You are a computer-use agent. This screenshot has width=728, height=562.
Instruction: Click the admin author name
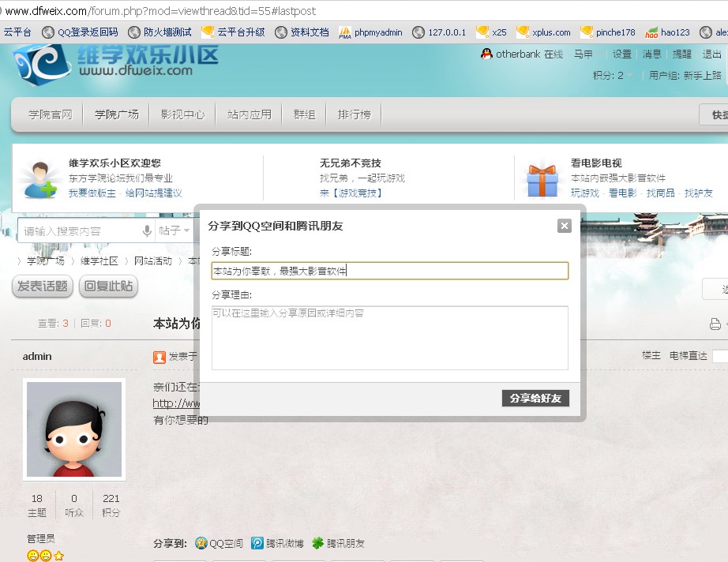tap(37, 357)
